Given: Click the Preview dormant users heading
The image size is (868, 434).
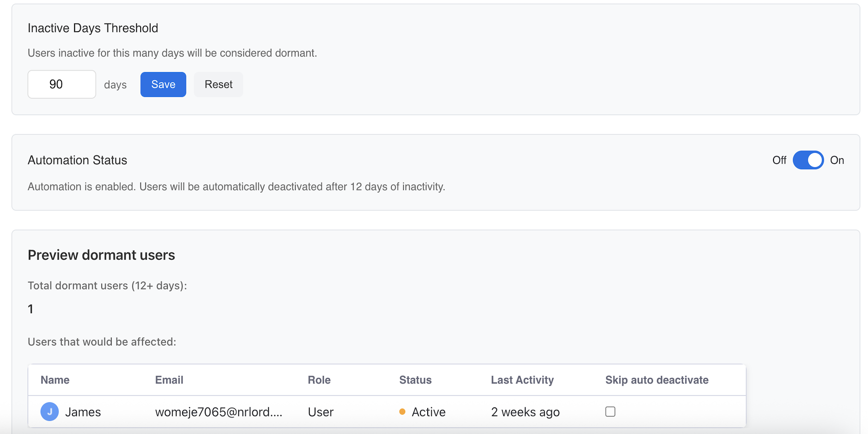Looking at the screenshot, I should (101, 255).
